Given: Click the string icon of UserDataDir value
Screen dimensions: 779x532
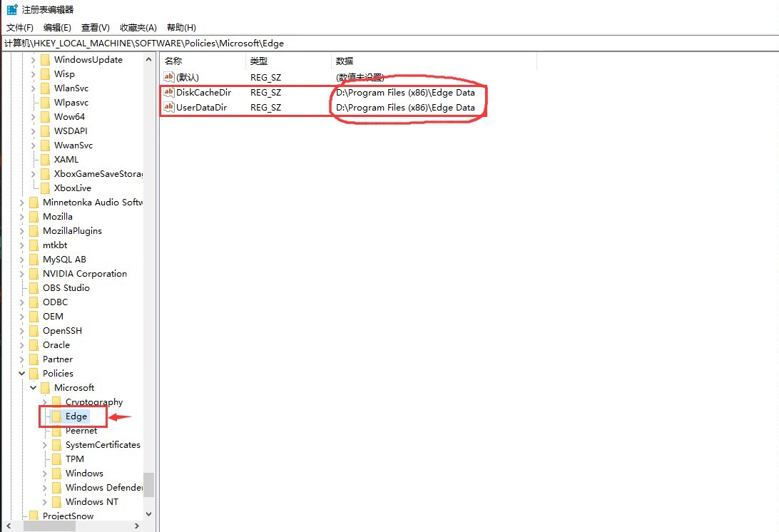Looking at the screenshot, I should [x=169, y=107].
